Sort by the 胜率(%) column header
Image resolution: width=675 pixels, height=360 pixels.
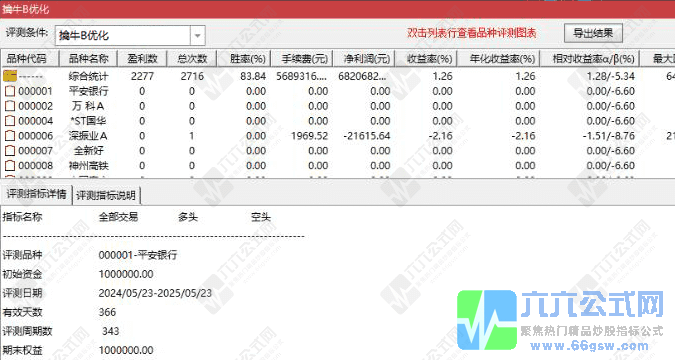click(244, 59)
